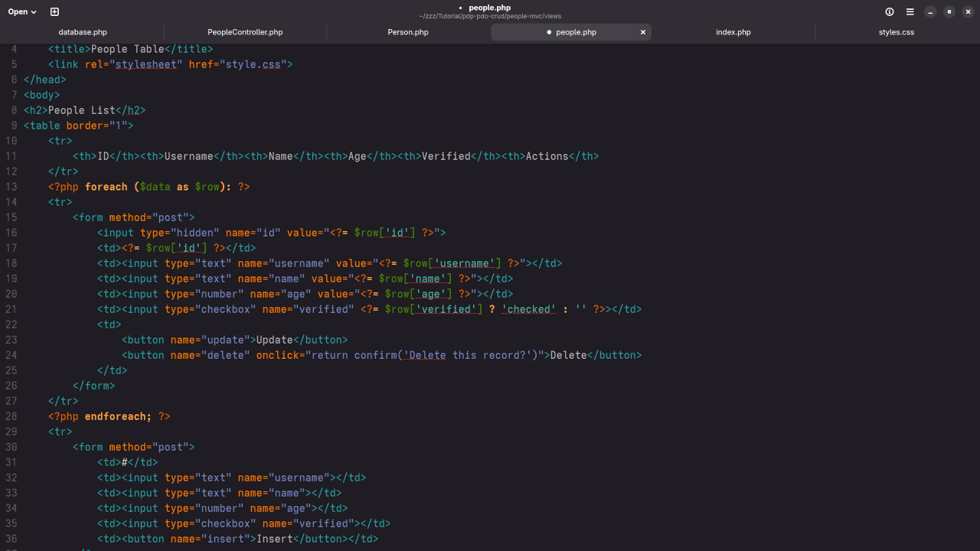Click the closing </head> tag
The image size is (980, 551).
click(45, 80)
